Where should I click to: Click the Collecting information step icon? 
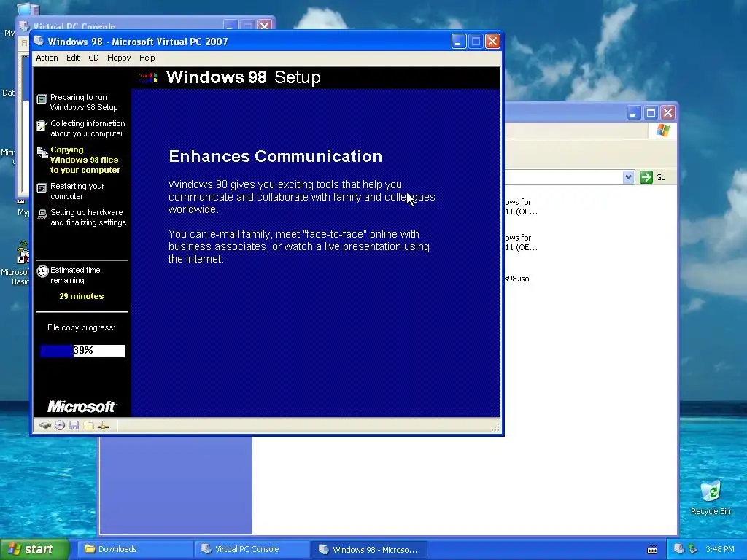pos(42,125)
